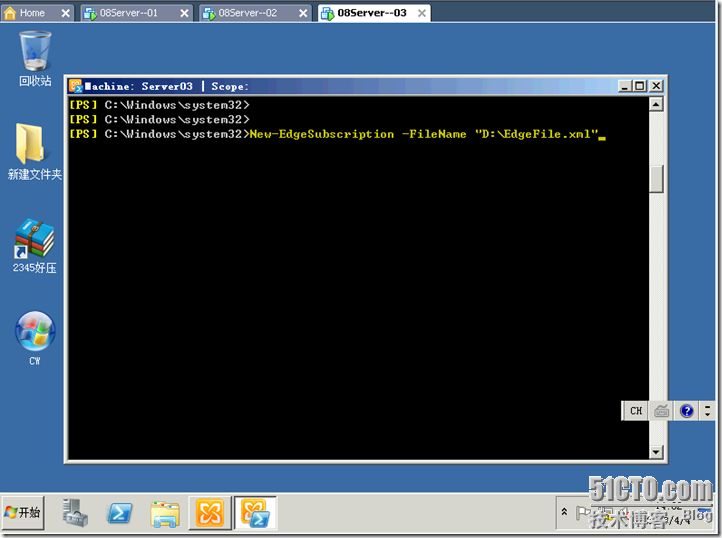Select the 新建文件夹 folder on desktop
Viewport: 722px width, 538px height.
point(34,152)
